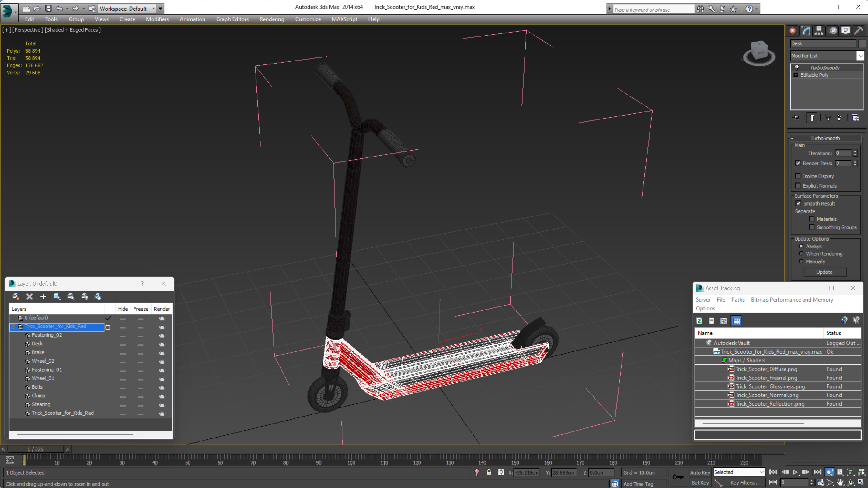Screen dimensions: 868x488
Task: Click the Set Key button
Action: point(700,483)
